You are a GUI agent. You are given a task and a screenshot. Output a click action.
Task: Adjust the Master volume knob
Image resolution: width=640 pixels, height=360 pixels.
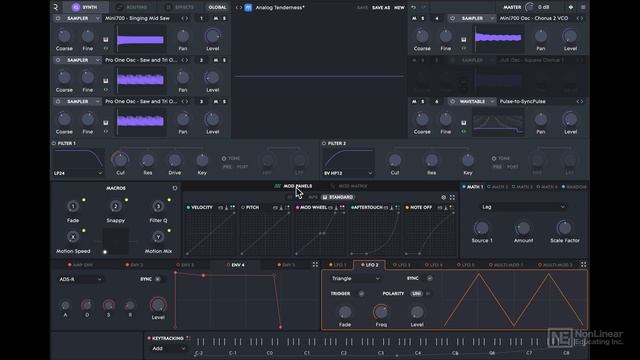pyautogui.click(x=530, y=7)
